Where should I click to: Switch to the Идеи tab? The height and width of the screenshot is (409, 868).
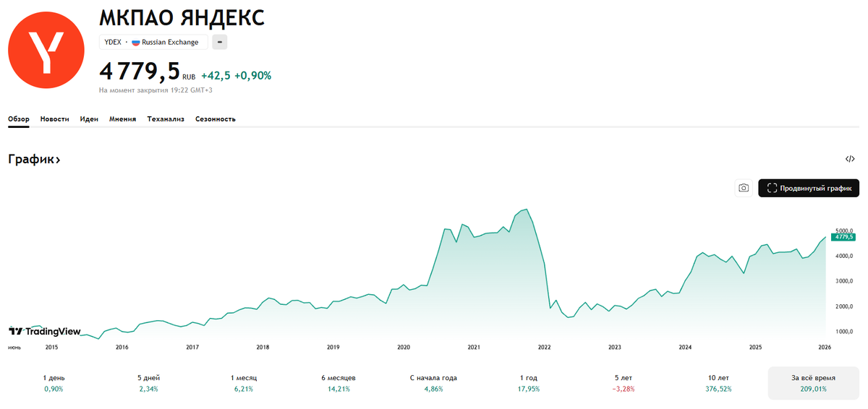click(x=89, y=119)
